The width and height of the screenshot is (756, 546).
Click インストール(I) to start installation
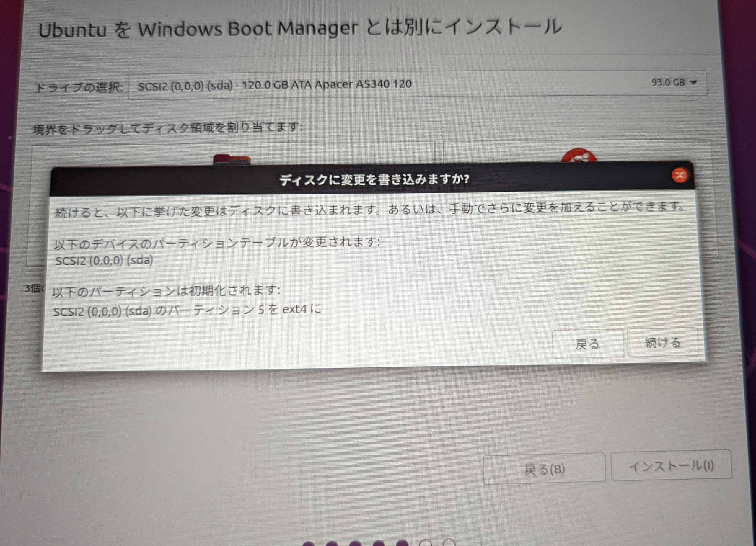[x=673, y=466]
